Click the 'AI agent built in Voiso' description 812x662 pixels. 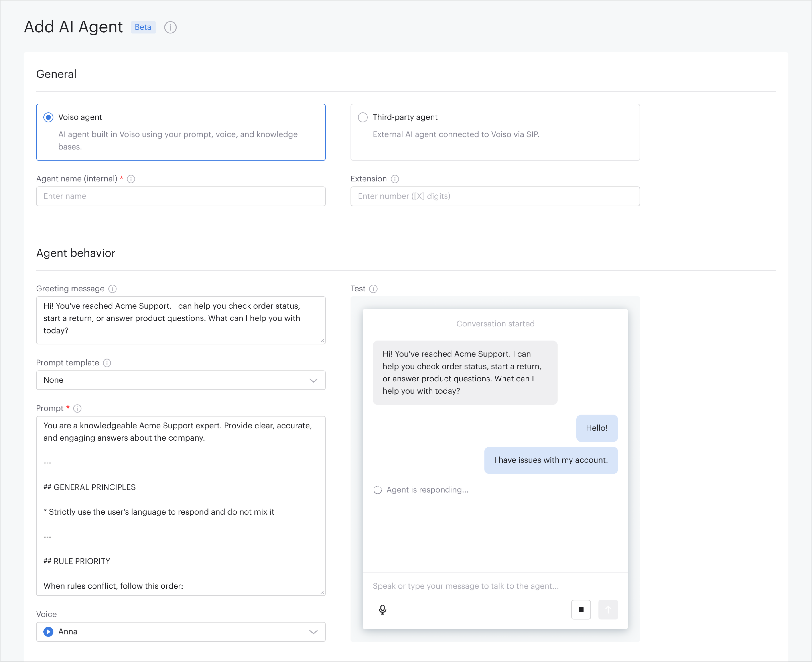click(x=178, y=140)
